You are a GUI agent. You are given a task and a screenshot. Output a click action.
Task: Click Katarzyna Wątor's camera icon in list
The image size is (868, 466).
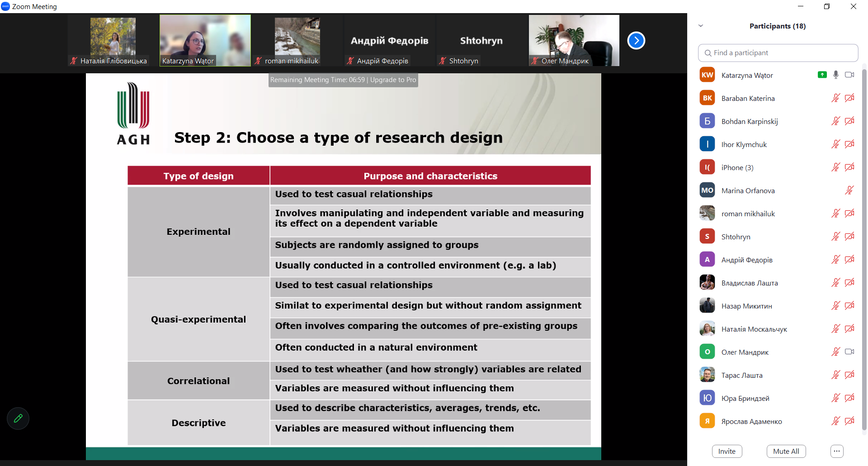point(849,75)
